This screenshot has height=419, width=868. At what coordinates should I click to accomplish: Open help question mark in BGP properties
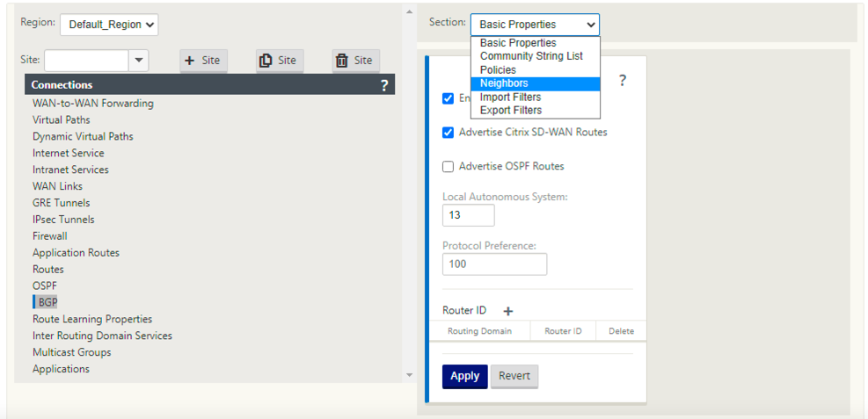point(623,81)
